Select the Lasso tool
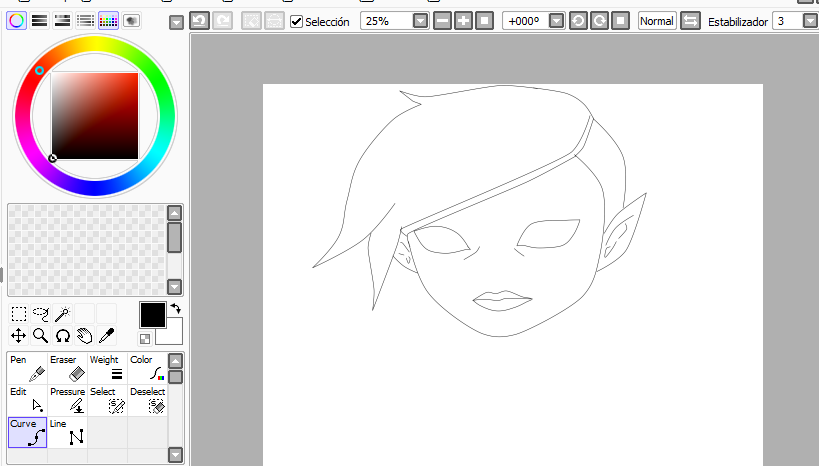 click(x=41, y=314)
